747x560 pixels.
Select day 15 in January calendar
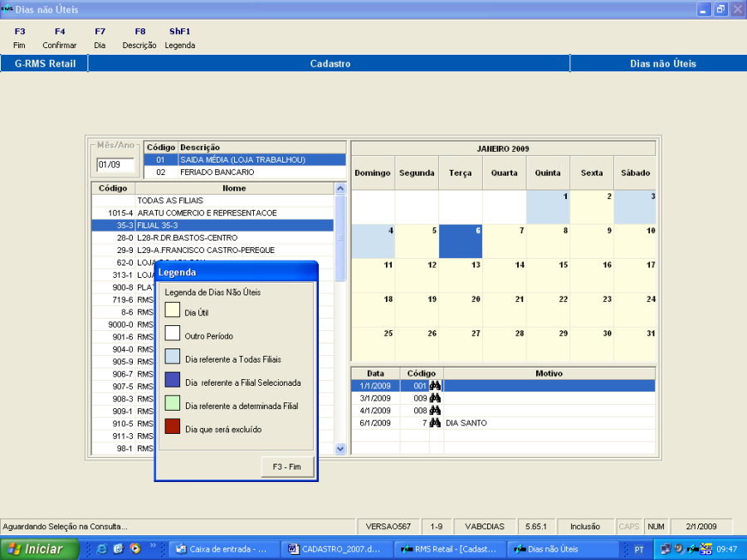548,275
